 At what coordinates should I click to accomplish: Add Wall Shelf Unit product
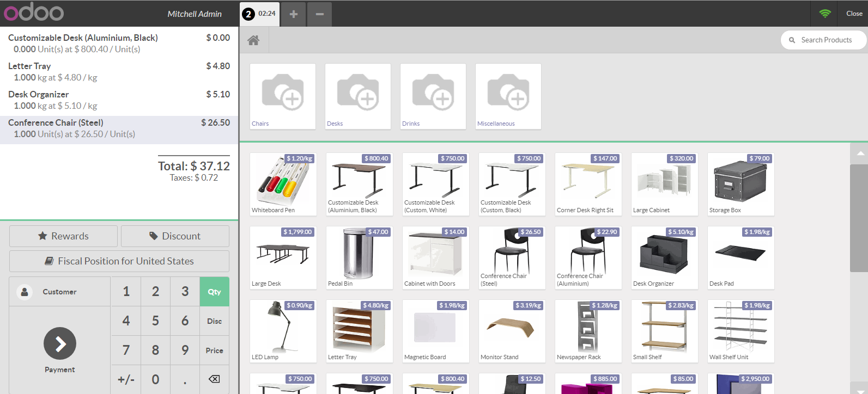click(740, 331)
